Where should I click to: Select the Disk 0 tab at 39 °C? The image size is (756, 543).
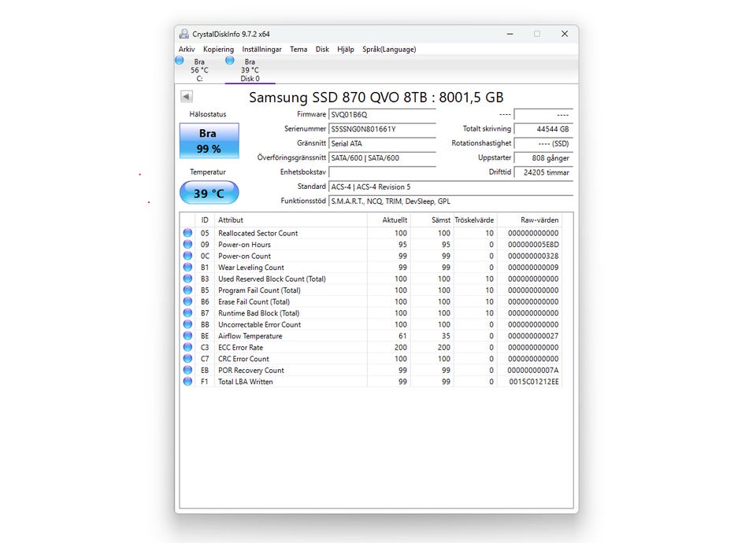click(x=250, y=70)
